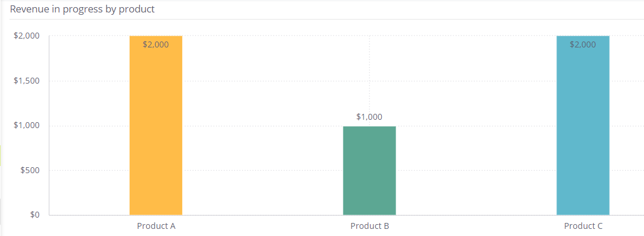Click the $1,000 y-axis tick label
644x236 pixels.
pyautogui.click(x=27, y=125)
